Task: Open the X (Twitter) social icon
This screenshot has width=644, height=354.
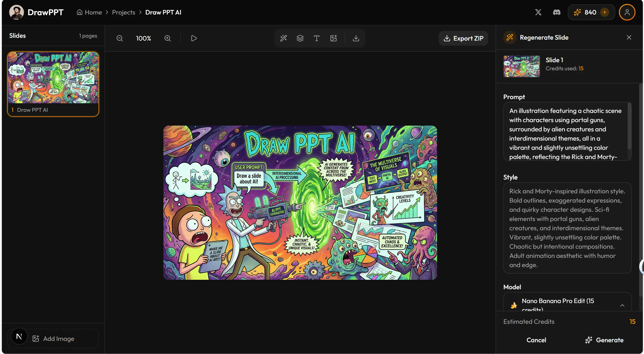Action: click(x=538, y=12)
